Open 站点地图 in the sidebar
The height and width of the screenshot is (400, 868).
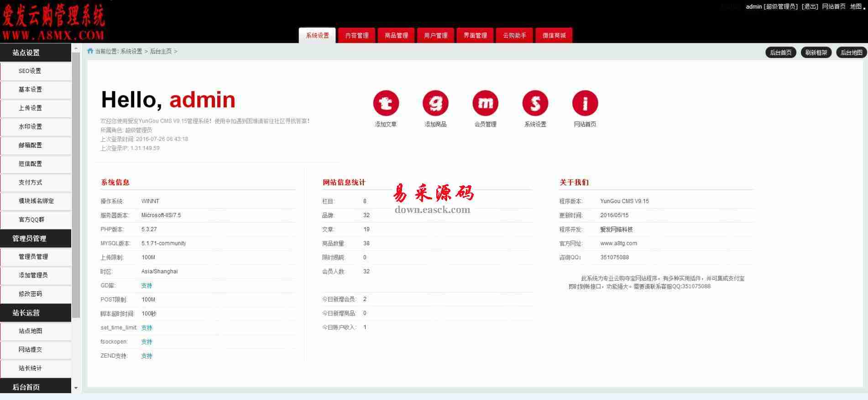click(36, 331)
